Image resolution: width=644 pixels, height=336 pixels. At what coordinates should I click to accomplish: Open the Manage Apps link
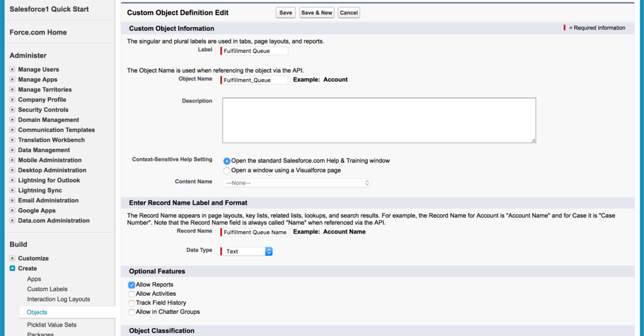(x=37, y=80)
